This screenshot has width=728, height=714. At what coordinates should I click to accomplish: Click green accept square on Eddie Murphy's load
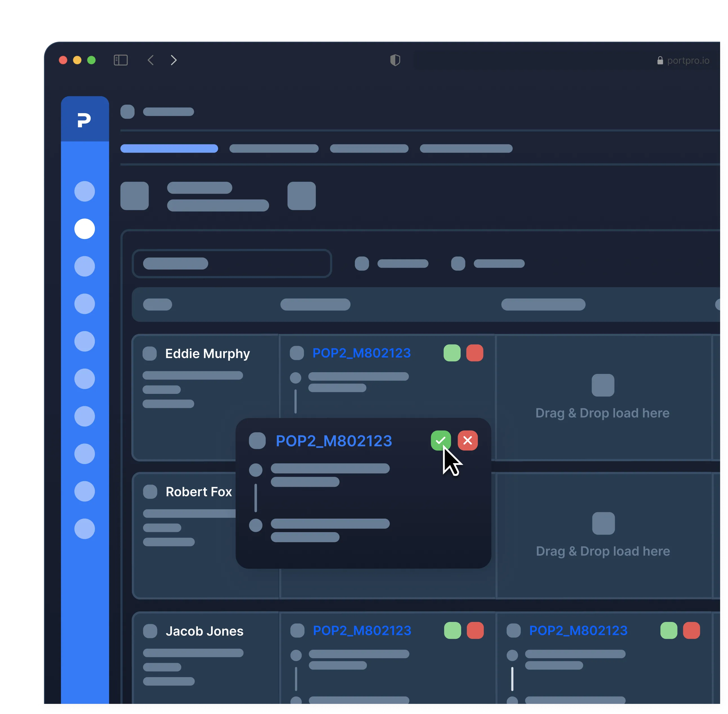click(x=452, y=353)
